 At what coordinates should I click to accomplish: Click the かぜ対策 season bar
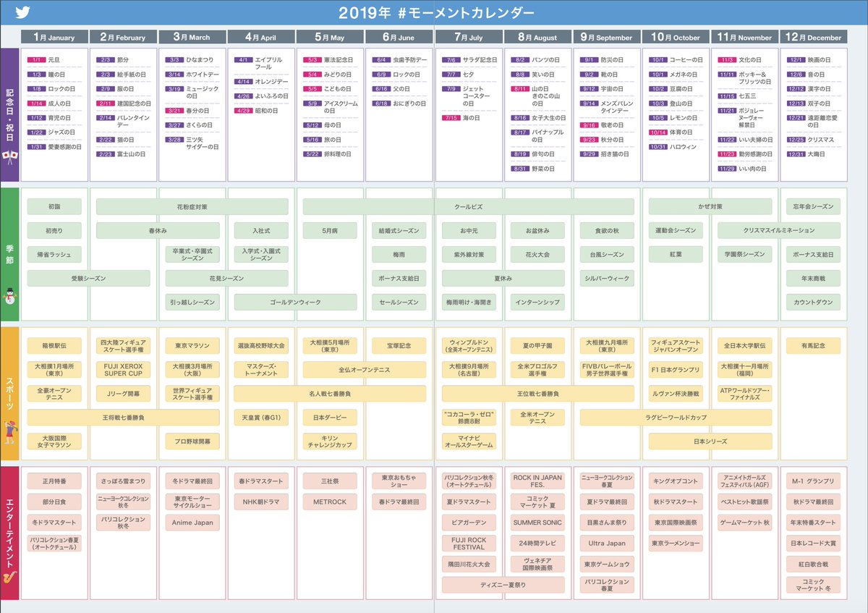(710, 207)
